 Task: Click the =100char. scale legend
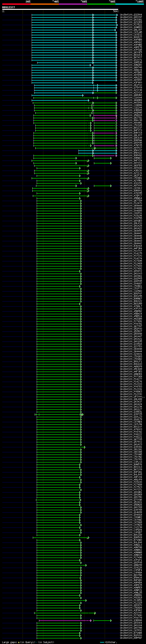[x=109, y=642]
